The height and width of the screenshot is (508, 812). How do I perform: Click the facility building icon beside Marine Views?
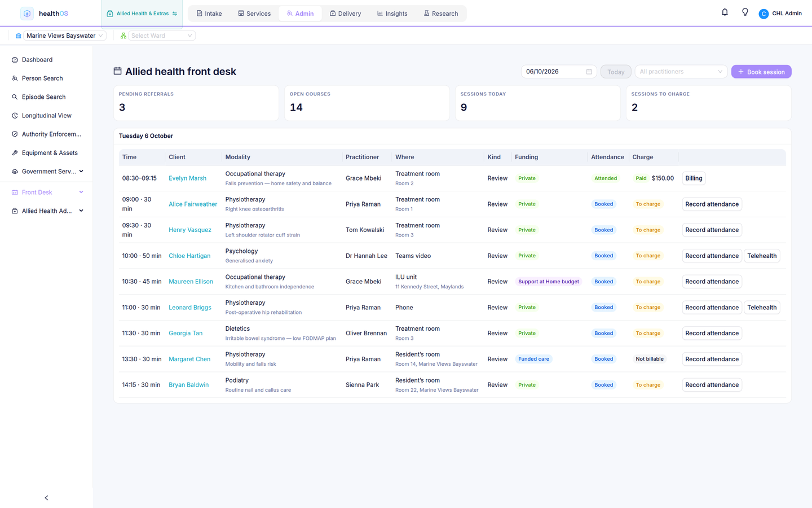[x=19, y=36]
